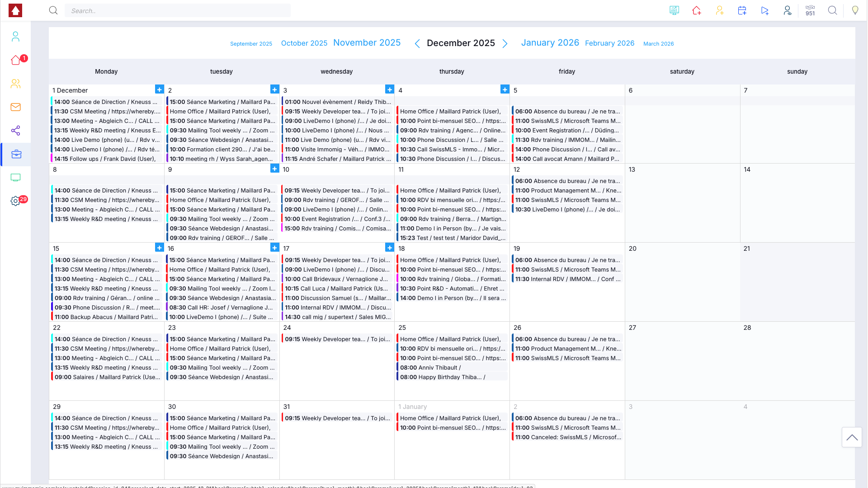Image resolution: width=868 pixels, height=488 pixels.
Task: Add event on 2 December plus icon
Action: coord(274,89)
